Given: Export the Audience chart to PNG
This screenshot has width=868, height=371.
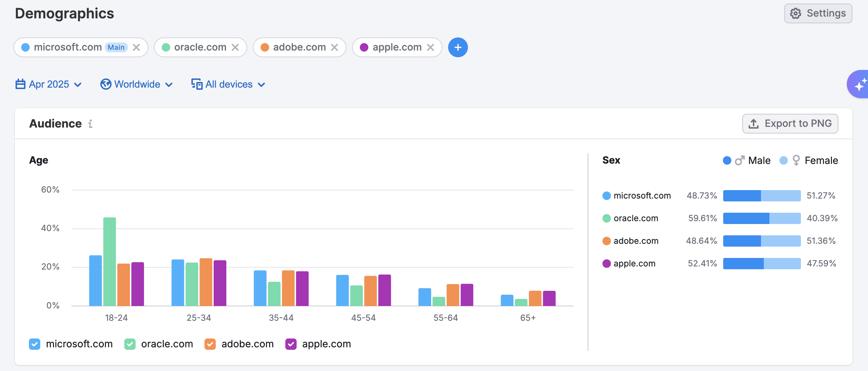Looking at the screenshot, I should point(790,124).
